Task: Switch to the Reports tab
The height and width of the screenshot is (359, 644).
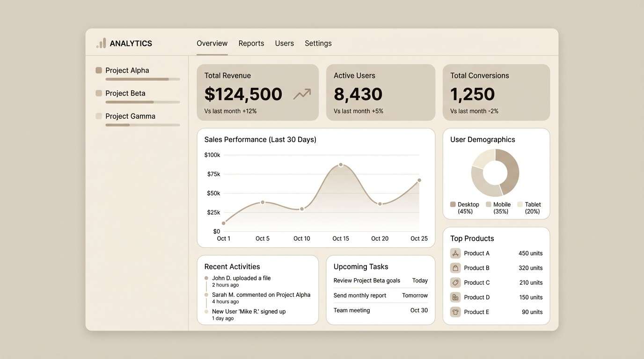Action: 251,43
